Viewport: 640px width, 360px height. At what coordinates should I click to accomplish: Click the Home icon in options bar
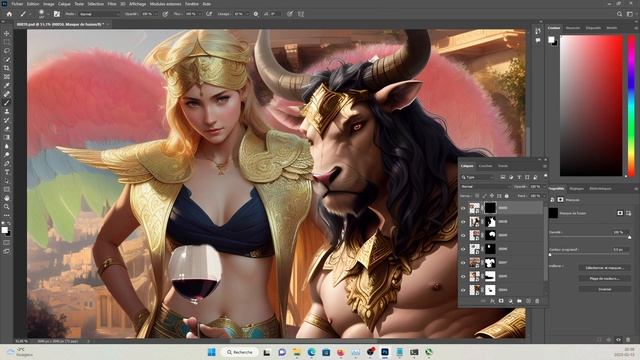(9, 14)
